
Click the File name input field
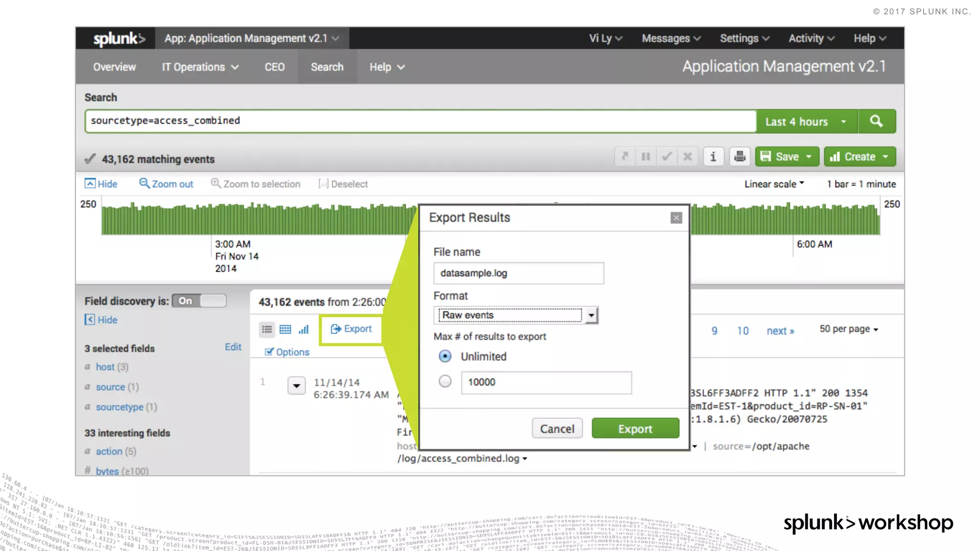click(x=519, y=273)
